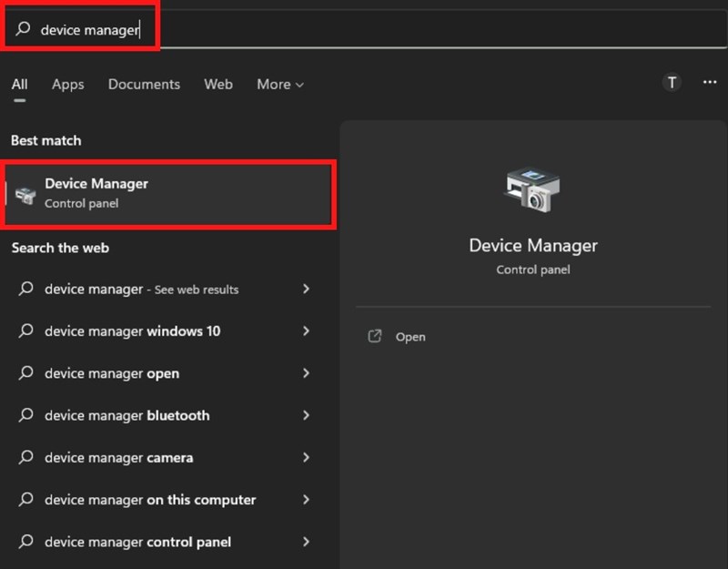Click the 'Best match' heading
Viewport: 728px width, 569px height.
click(46, 141)
